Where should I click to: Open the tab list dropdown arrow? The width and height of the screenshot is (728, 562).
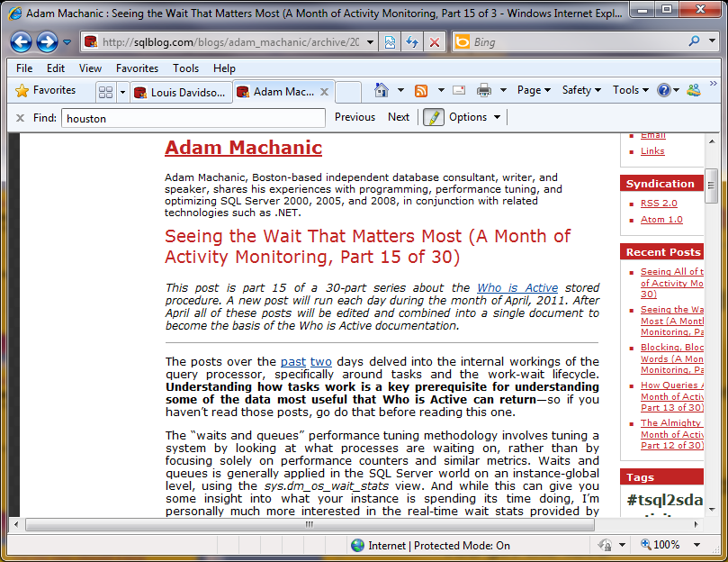(122, 92)
